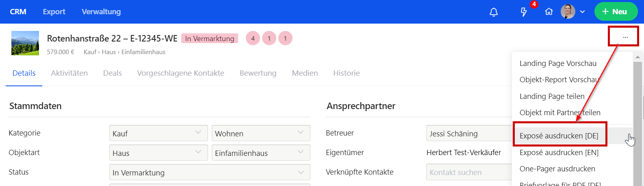The height and width of the screenshot is (186, 644).
Task: Go to the home icon
Action: click(x=549, y=12)
